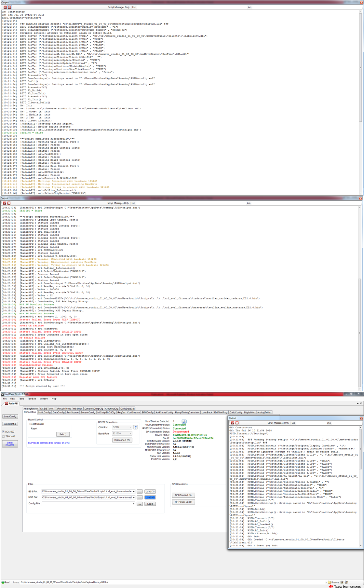This screenshot has width=364, height=588.
Task: Click the browse ... button for BSS FW
Action: [x=140, y=492]
